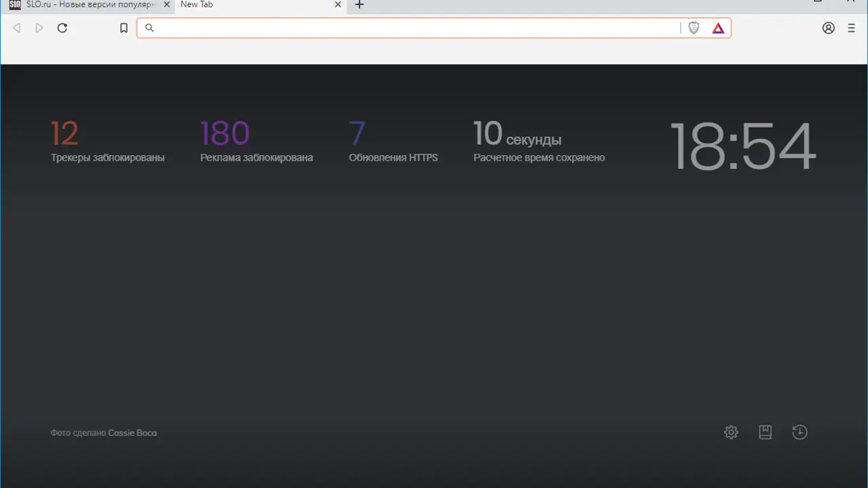The height and width of the screenshot is (488, 868).
Task: Click the browser Back arrow
Action: pos(17,28)
